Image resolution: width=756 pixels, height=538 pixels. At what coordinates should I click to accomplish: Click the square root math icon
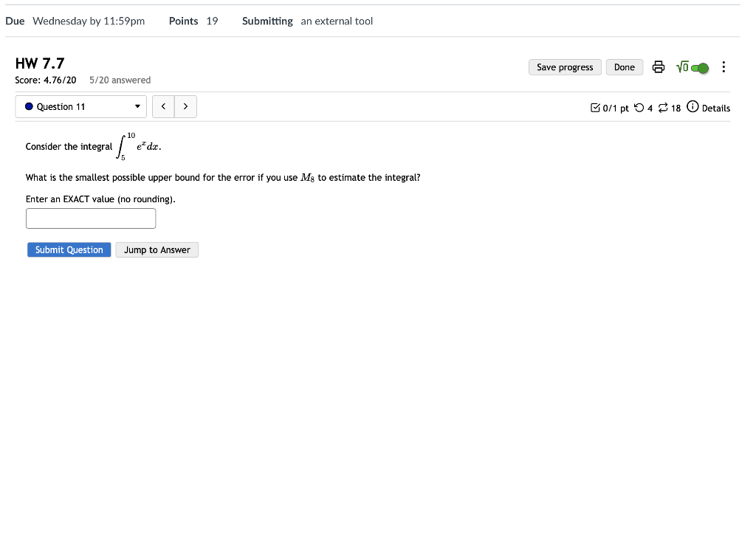(682, 67)
